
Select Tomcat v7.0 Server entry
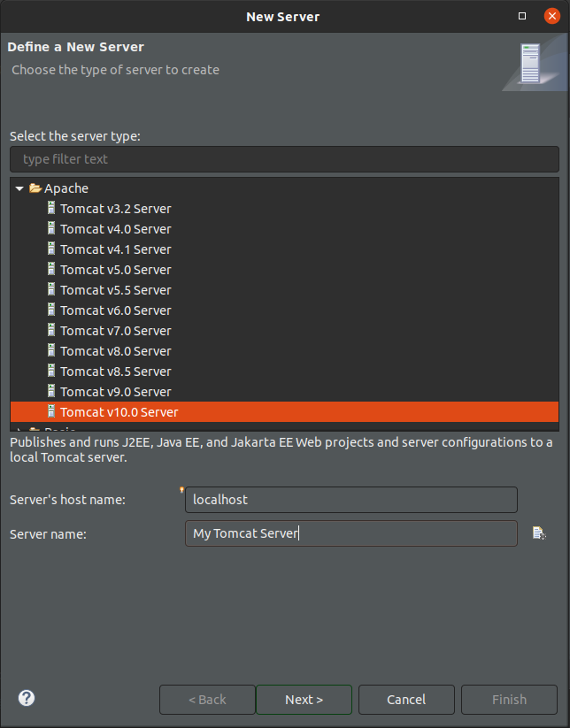[115, 331]
